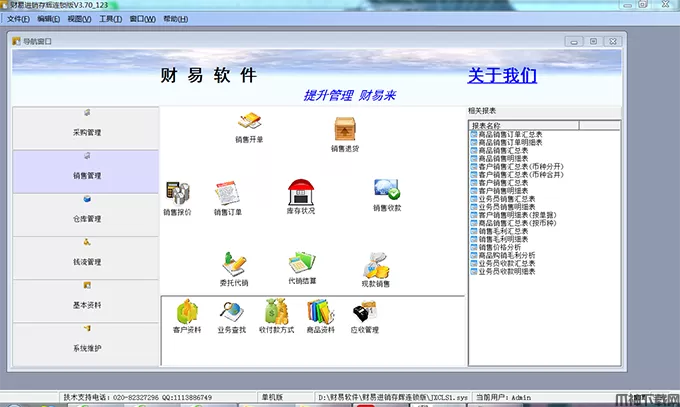Select report 销售毛利明细表
The width and height of the screenshot is (680, 407).
click(x=500, y=240)
